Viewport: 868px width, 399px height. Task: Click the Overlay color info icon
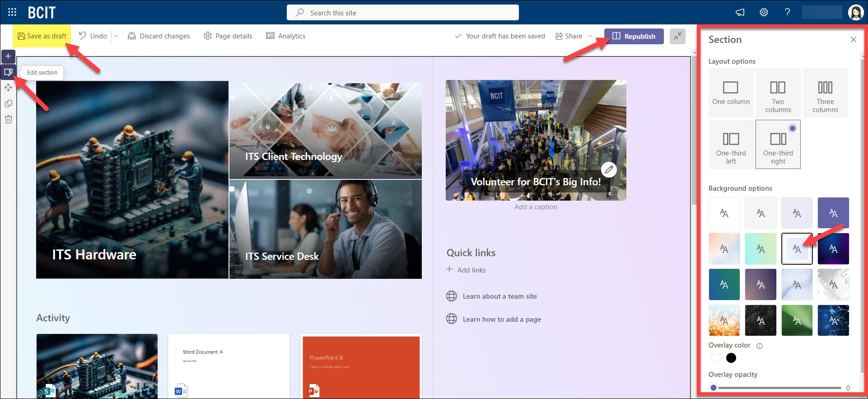(x=760, y=346)
